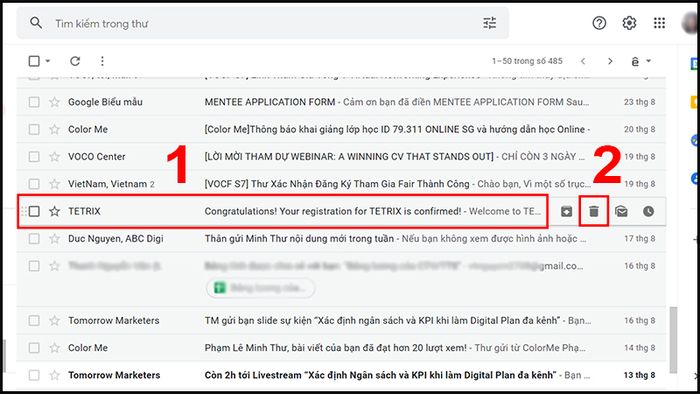The image size is (700, 394).
Task: Check the VOCO Center email
Action: [x=34, y=157]
